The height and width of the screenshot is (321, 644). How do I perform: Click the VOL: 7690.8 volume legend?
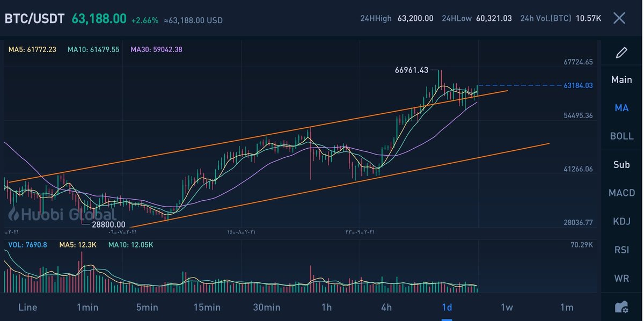click(27, 244)
